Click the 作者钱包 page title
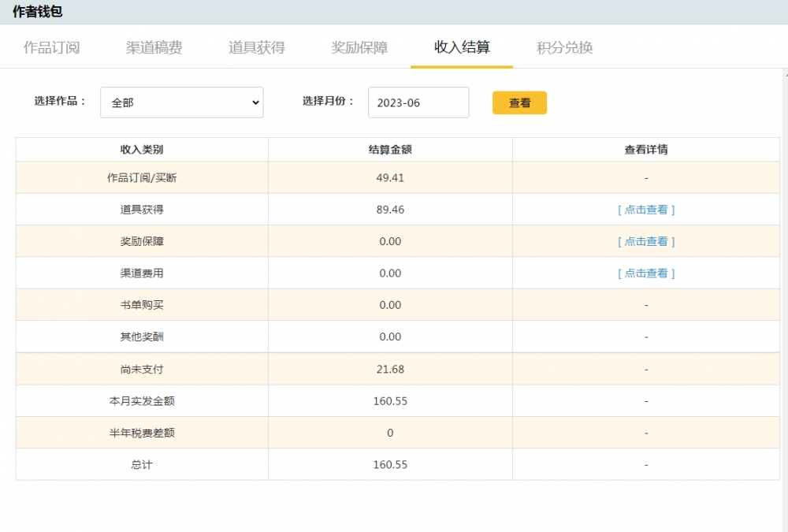The height and width of the screenshot is (532, 788). click(x=37, y=12)
